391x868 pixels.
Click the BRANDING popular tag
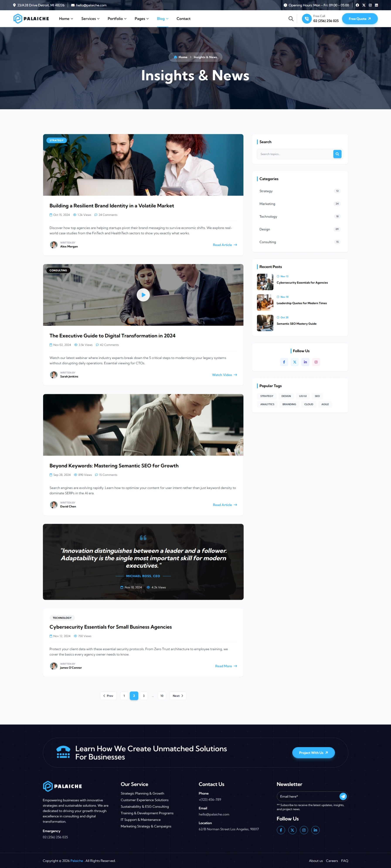pyautogui.click(x=289, y=404)
